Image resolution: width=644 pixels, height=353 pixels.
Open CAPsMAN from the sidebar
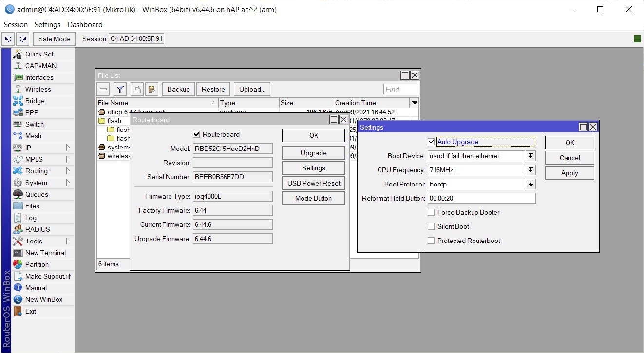point(43,66)
